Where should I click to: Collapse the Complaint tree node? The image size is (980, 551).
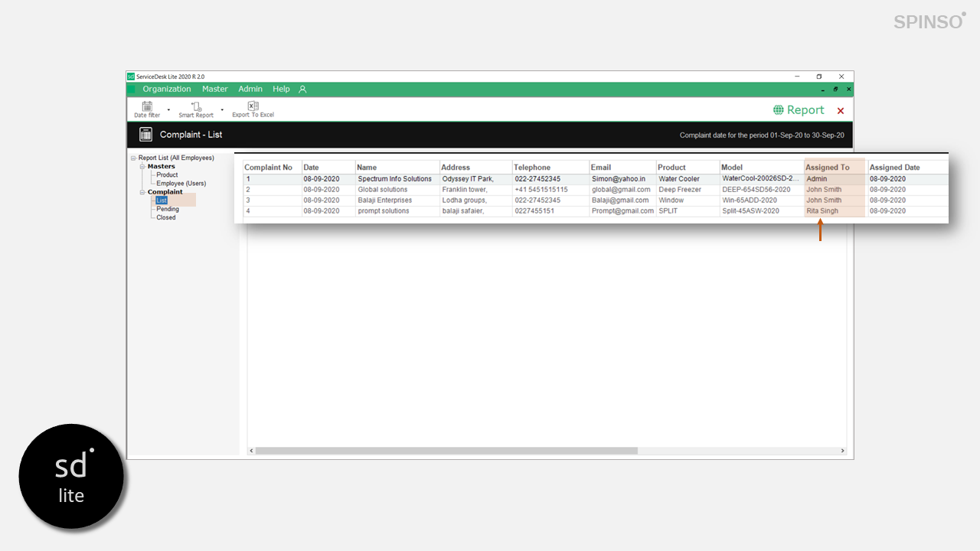point(142,192)
